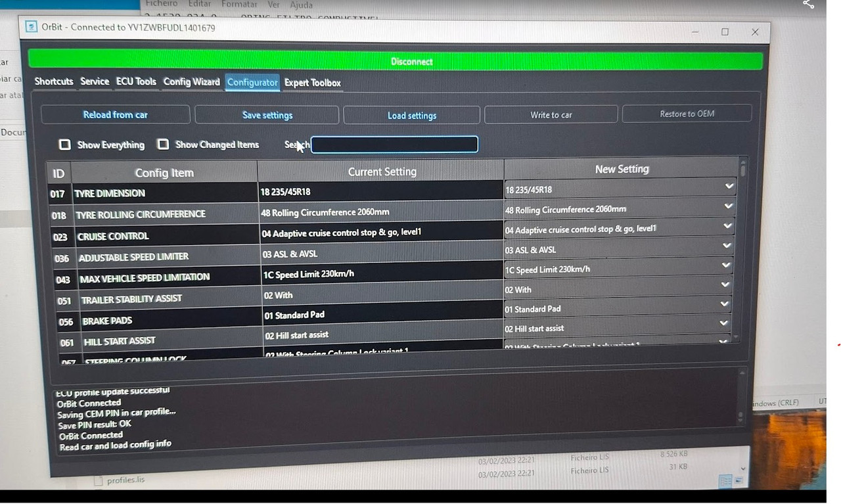Switch to the Shortcuts tab
This screenshot has height=504, width=841.
pyautogui.click(x=54, y=81)
